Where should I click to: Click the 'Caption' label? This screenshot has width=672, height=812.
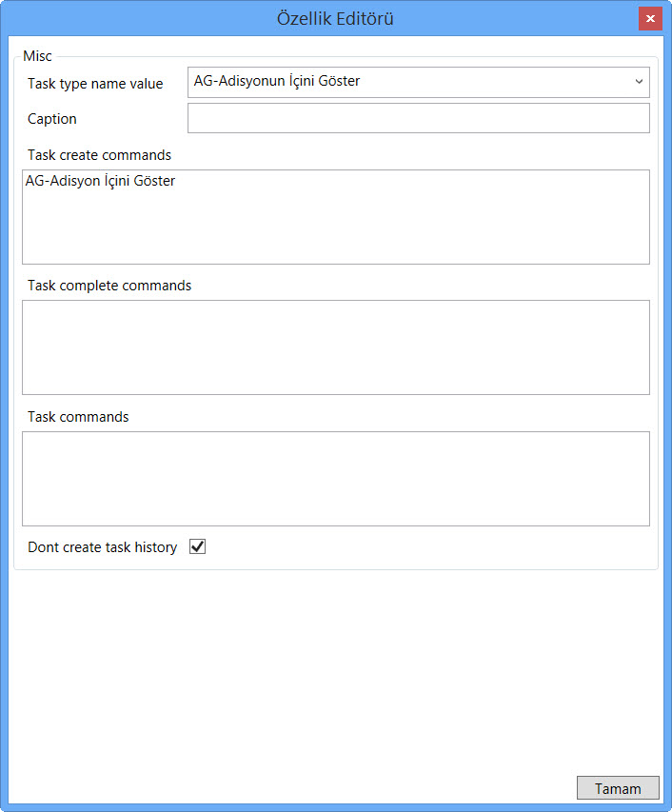pyautogui.click(x=52, y=120)
